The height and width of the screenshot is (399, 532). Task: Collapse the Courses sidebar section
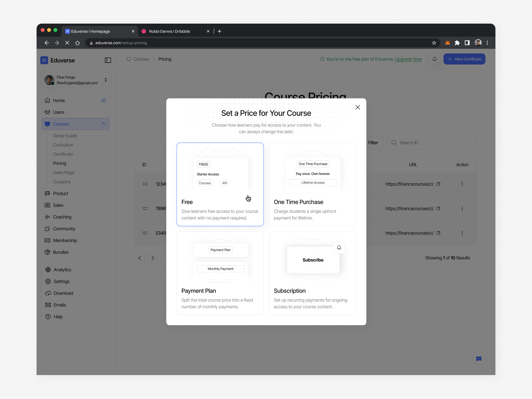coord(103,124)
